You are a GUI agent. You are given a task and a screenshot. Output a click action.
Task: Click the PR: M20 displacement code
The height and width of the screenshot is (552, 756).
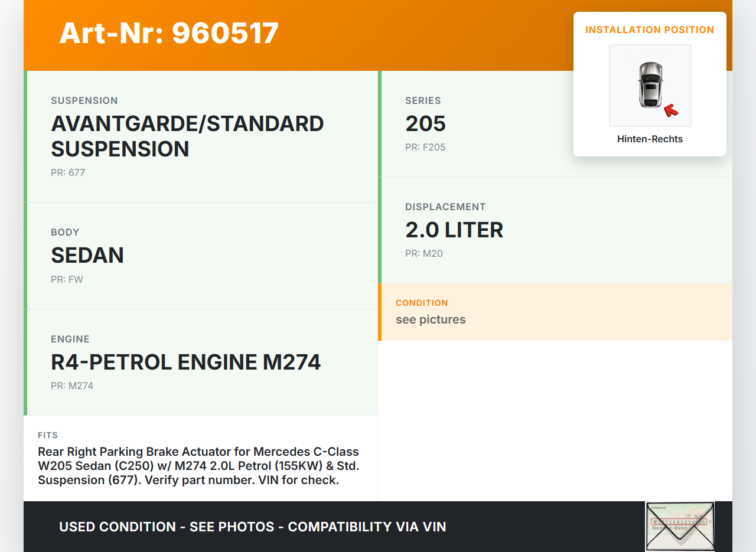[423, 254]
